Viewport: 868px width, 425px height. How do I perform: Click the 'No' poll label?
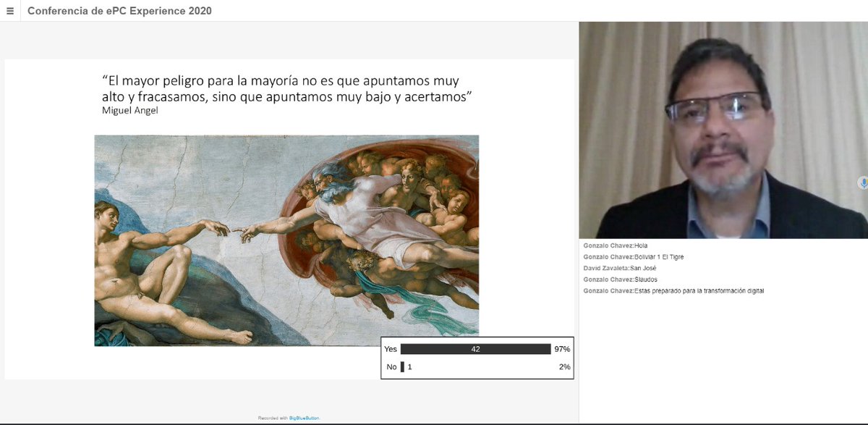pyautogui.click(x=392, y=367)
